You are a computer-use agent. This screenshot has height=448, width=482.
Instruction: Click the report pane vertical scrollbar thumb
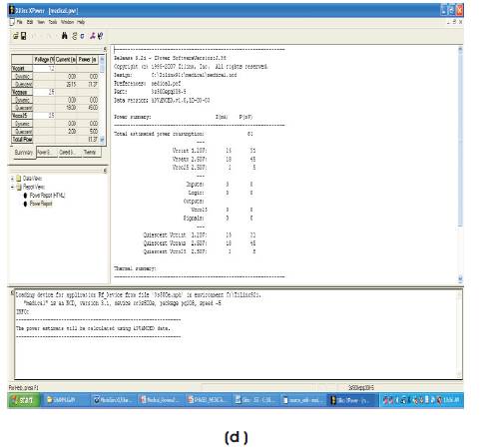pyautogui.click(x=460, y=140)
